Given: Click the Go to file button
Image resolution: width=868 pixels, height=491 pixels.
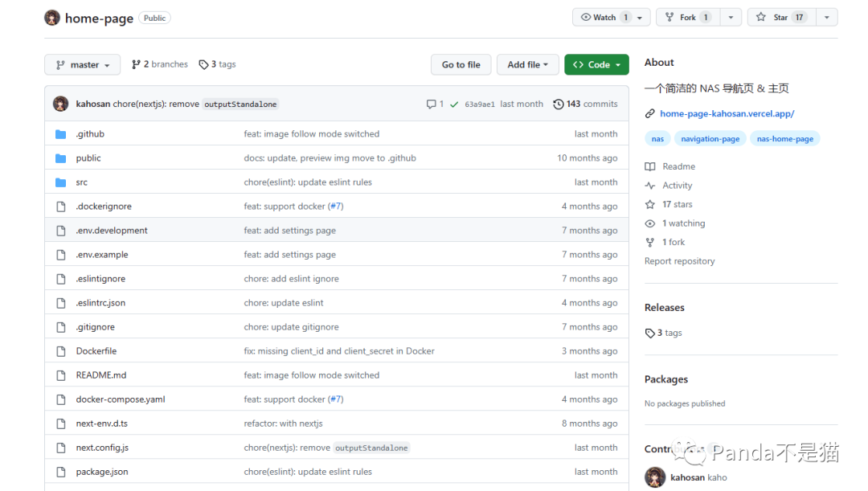Looking at the screenshot, I should click(461, 65).
